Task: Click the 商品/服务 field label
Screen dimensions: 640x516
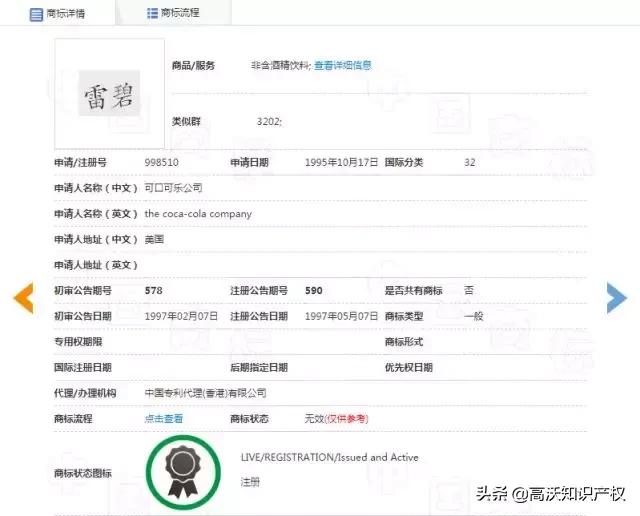Action: (x=193, y=65)
